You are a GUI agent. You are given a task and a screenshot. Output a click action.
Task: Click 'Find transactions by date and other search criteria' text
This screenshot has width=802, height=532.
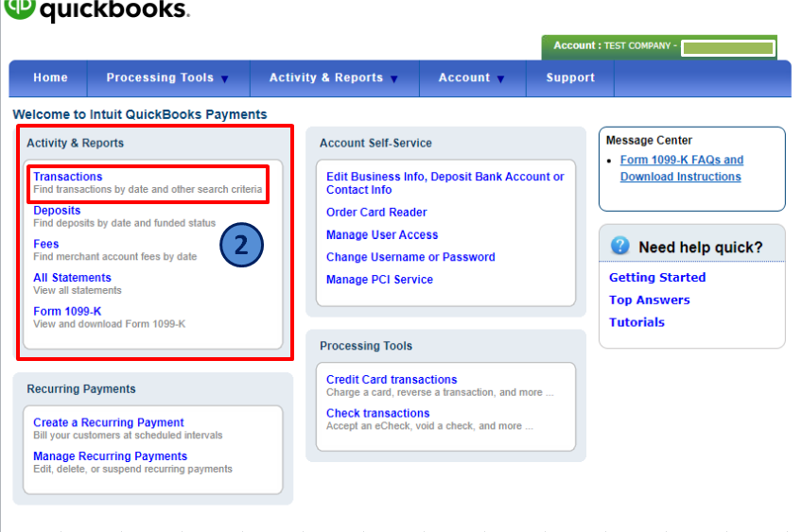[x=148, y=189]
